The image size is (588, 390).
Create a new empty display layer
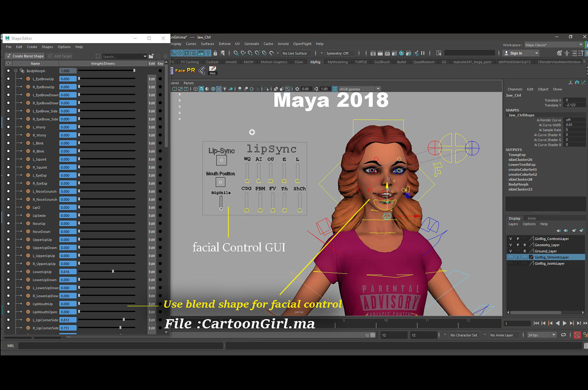click(574, 231)
